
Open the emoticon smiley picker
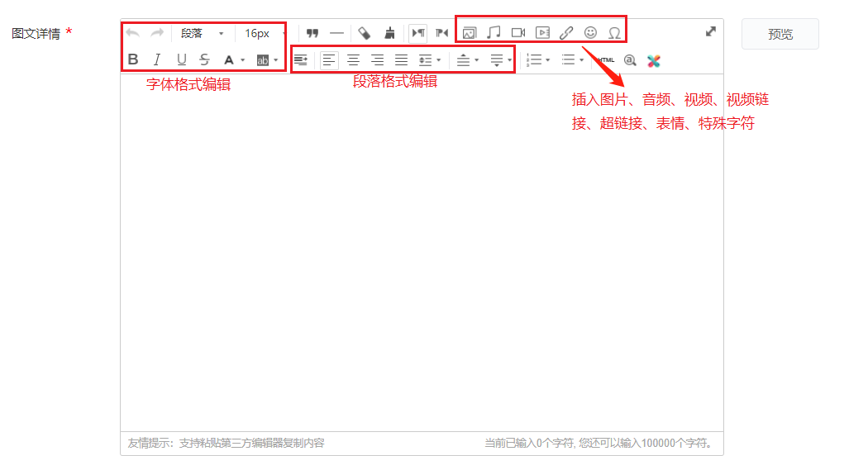pyautogui.click(x=590, y=33)
